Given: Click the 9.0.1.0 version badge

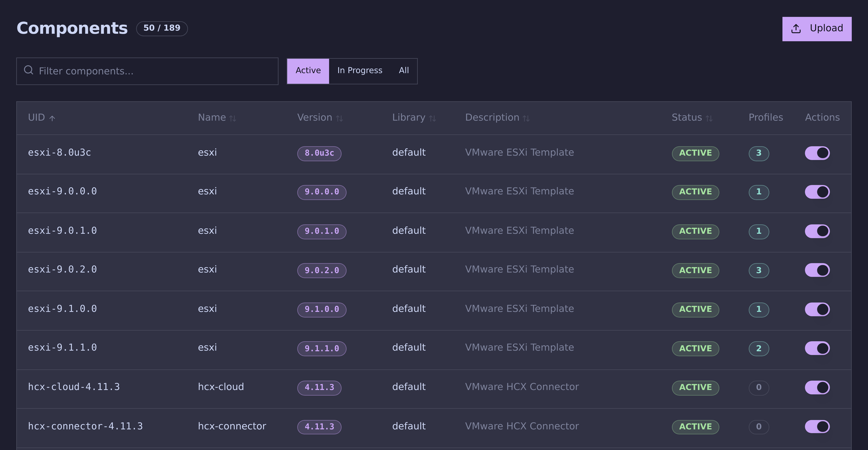Looking at the screenshot, I should (322, 231).
